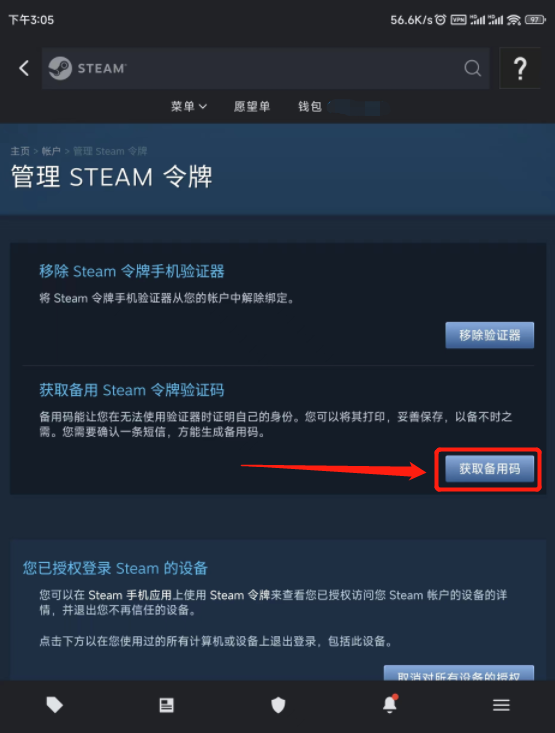Viewport: 555px width, 733px height.
Task: Open help via question mark icon
Action: click(520, 68)
